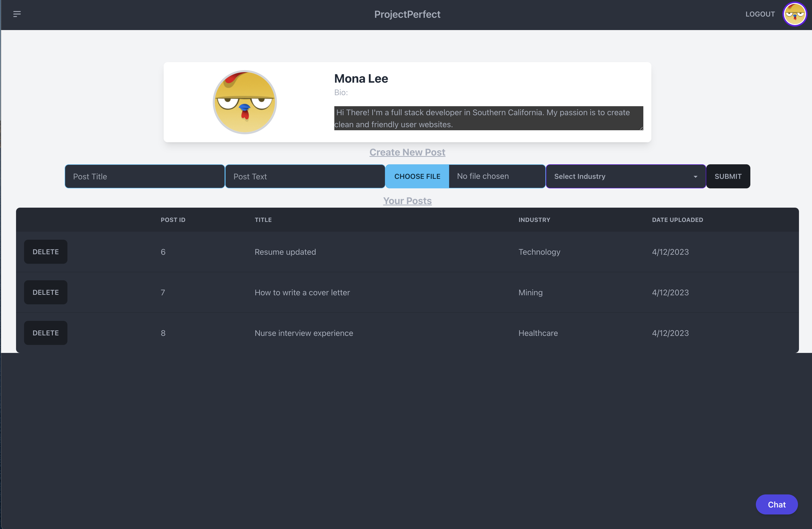812x529 pixels.
Task: Open the file picker with Choose File
Action: [x=417, y=176]
